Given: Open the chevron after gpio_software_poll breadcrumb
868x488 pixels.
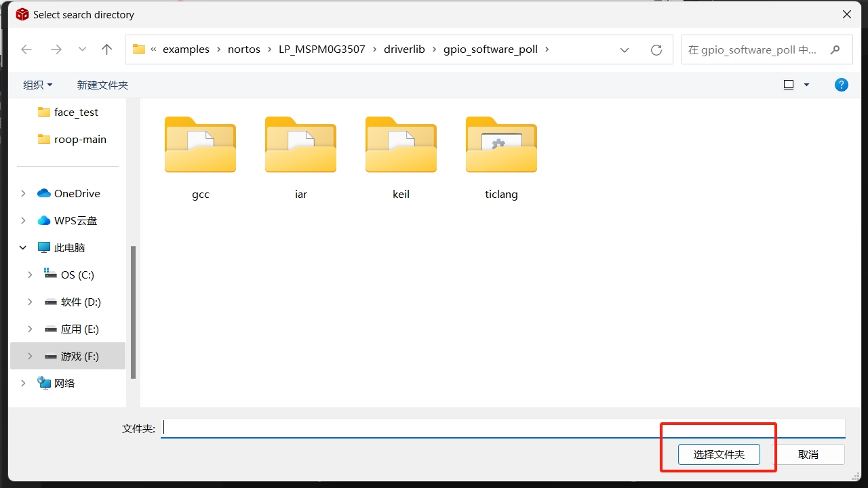Looking at the screenshot, I should click(x=547, y=49).
